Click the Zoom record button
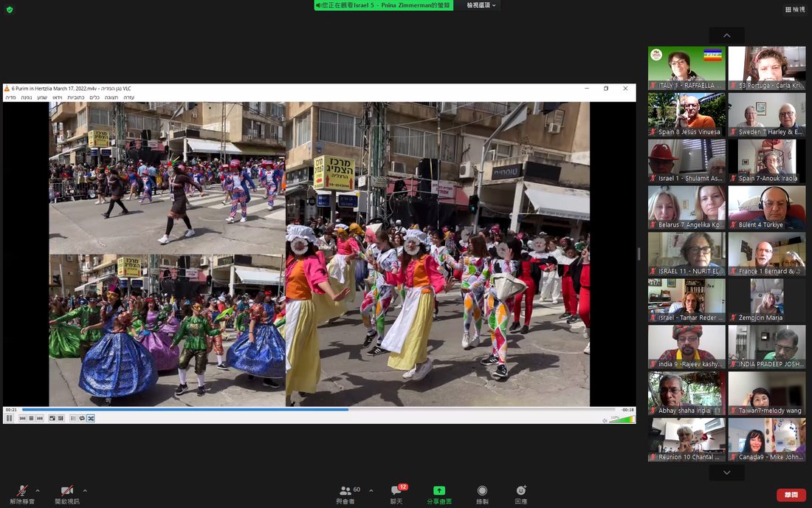 click(x=482, y=495)
